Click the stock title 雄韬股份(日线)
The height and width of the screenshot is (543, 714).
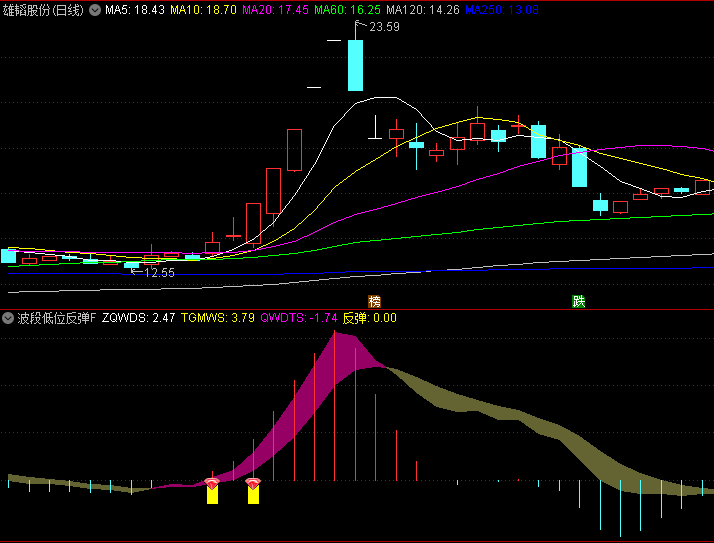[x=43, y=10]
